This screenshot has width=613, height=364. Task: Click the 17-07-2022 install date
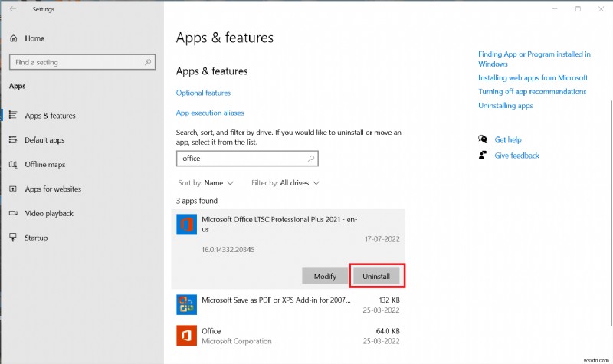pyautogui.click(x=382, y=239)
